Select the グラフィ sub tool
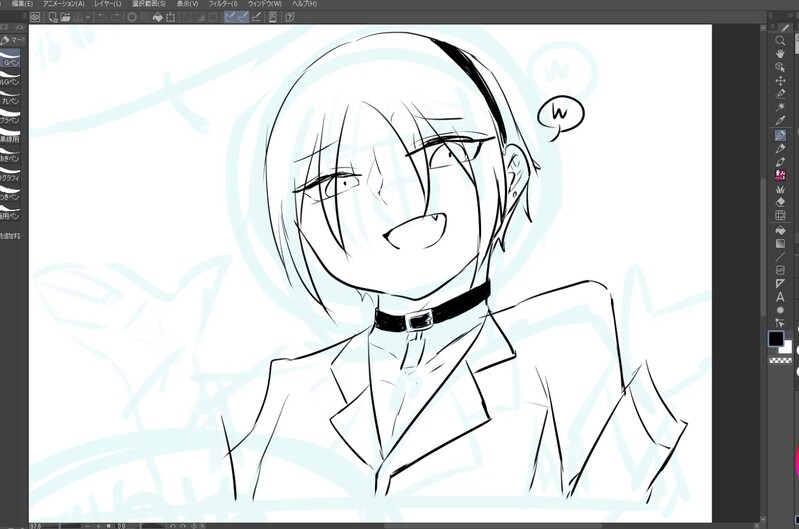 point(10,173)
